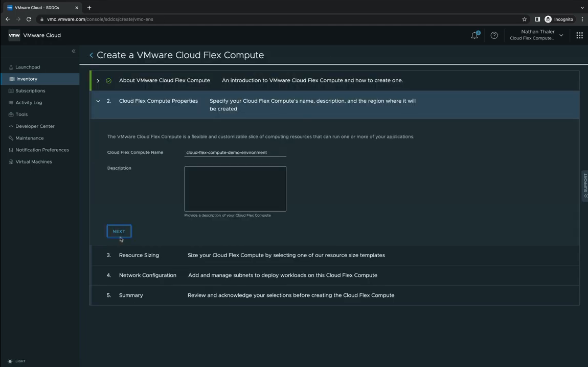Click the browser address bar URL
This screenshot has height=367, width=588.
click(100, 19)
